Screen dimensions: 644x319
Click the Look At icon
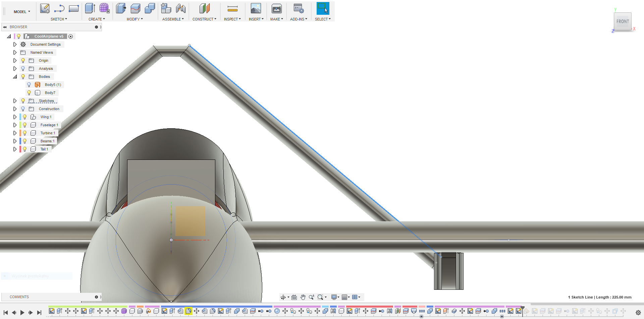coord(294,297)
